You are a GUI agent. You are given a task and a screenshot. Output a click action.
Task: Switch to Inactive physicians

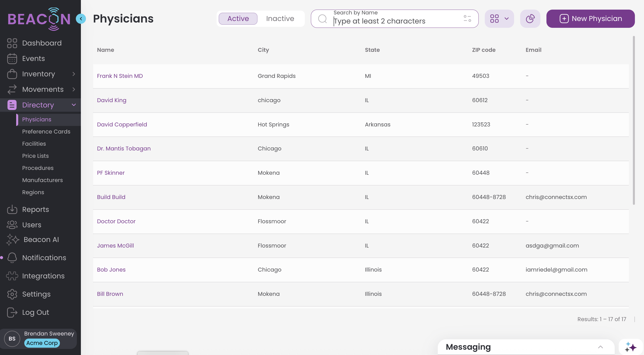(280, 19)
